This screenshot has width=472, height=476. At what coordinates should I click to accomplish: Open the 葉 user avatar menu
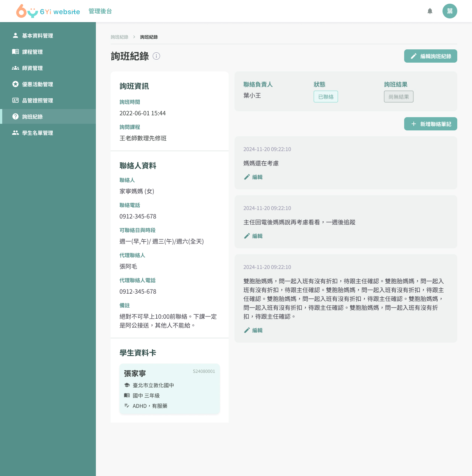click(x=450, y=11)
